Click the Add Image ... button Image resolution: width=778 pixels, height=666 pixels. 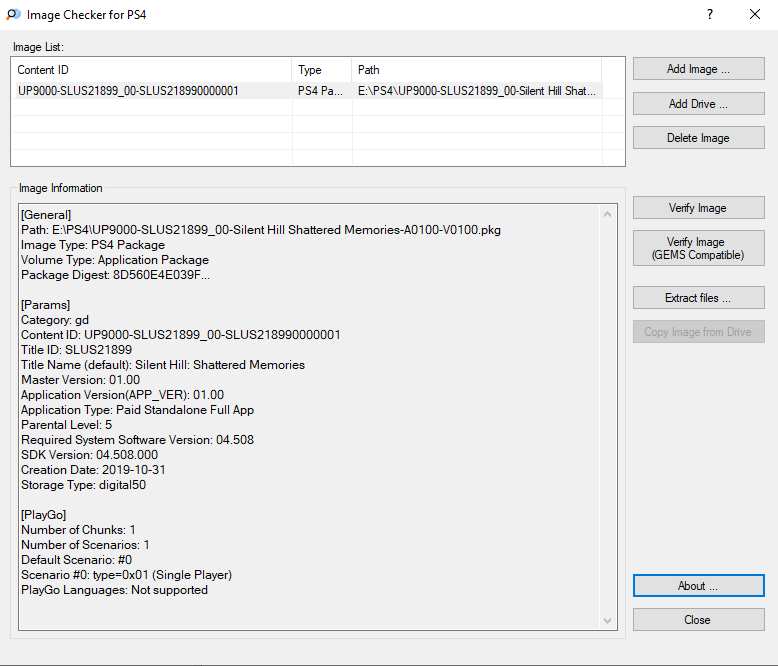point(699,68)
